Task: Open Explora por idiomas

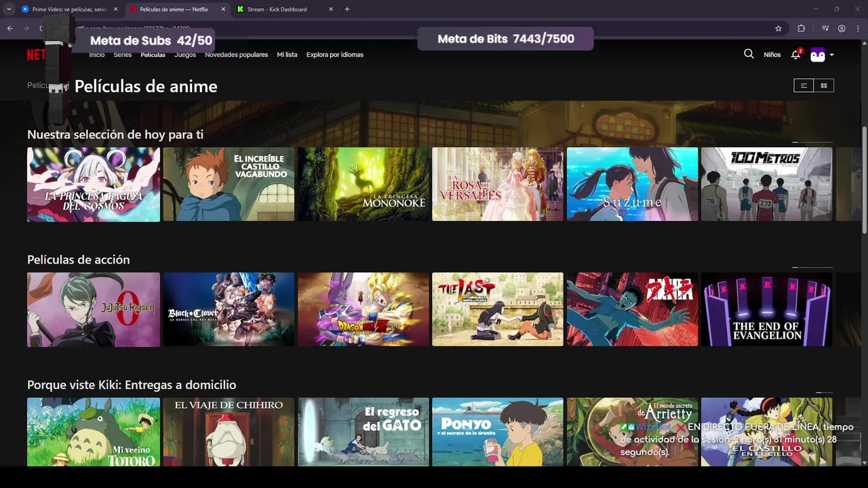Action: tap(335, 55)
